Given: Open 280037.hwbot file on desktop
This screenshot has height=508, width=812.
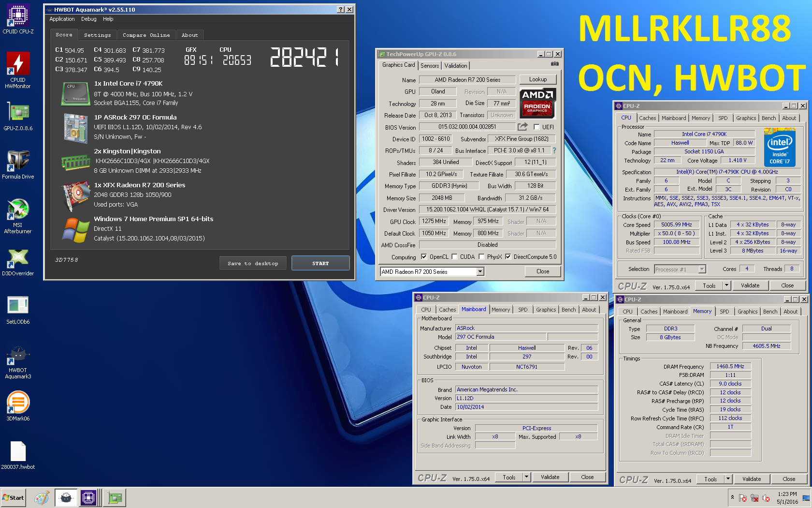Looking at the screenshot, I should [x=18, y=455].
